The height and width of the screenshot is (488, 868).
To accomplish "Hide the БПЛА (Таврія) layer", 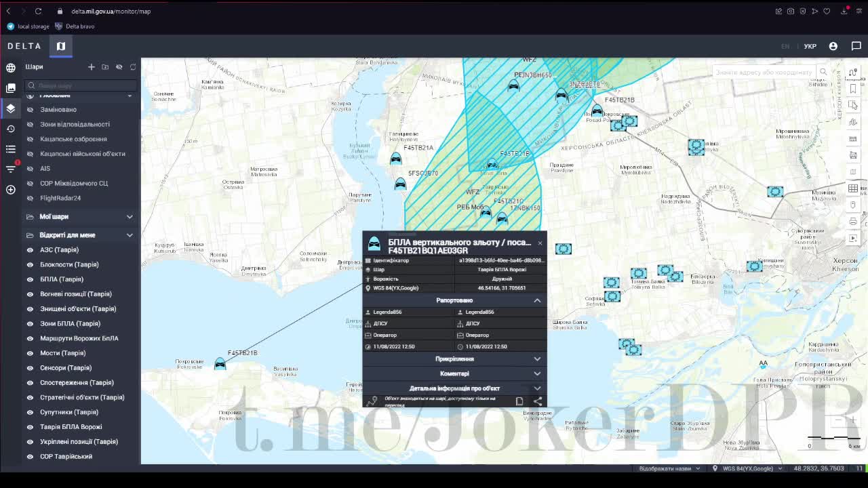I will 30,279.
